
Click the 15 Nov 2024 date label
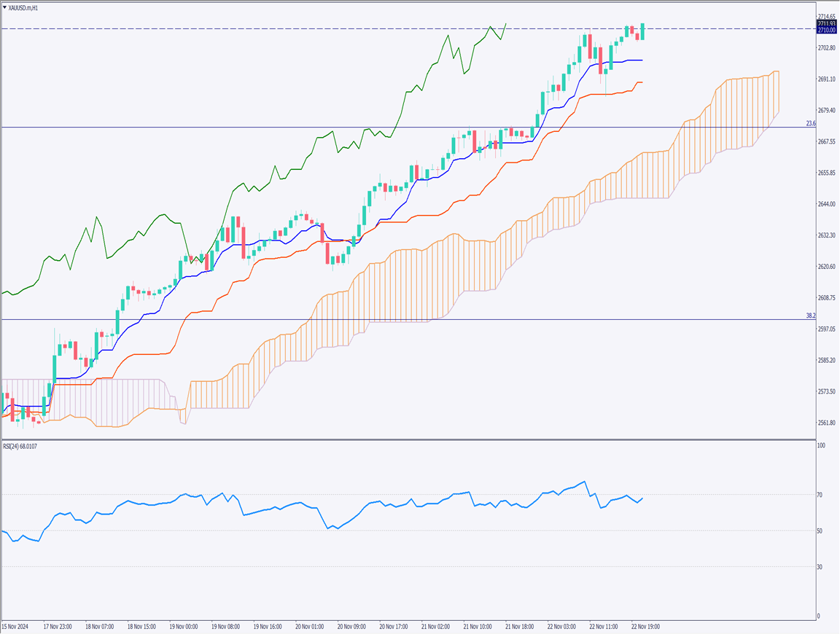tap(16, 626)
